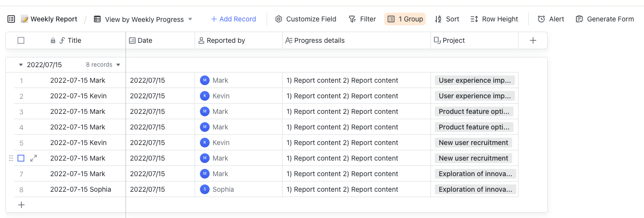Screen dimensions: 644x218
Task: Tick the select-all checkbox in header
Action: pyautogui.click(x=21, y=40)
